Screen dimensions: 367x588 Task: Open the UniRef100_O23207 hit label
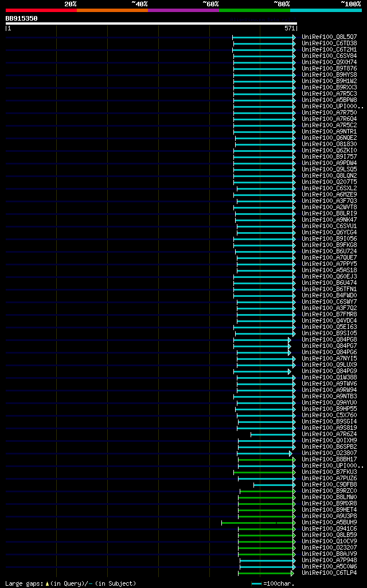[330, 547]
